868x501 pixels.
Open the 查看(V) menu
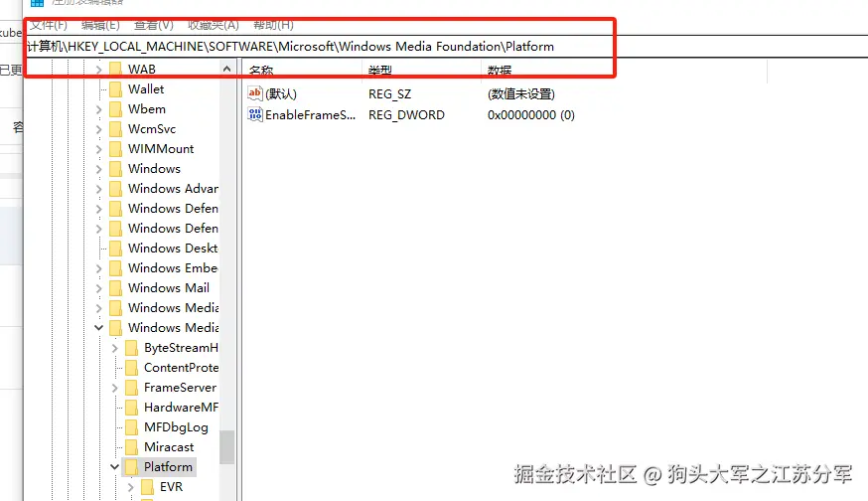[x=153, y=25]
